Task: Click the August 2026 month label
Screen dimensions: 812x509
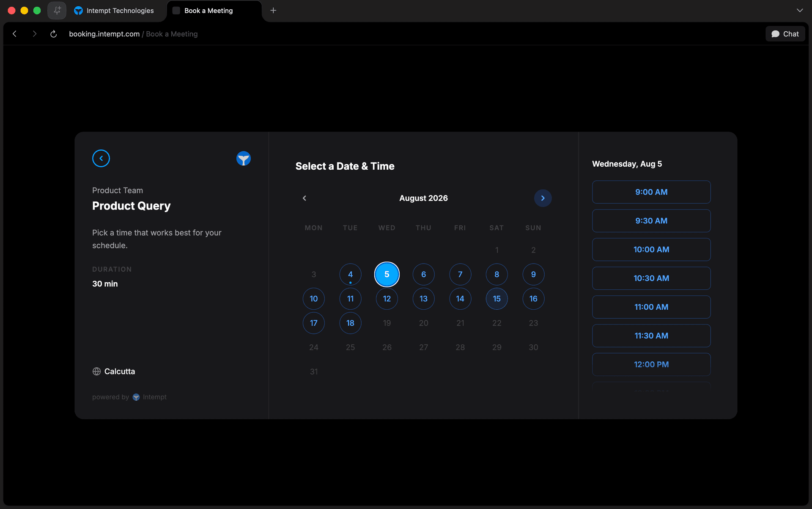Action: [423, 198]
